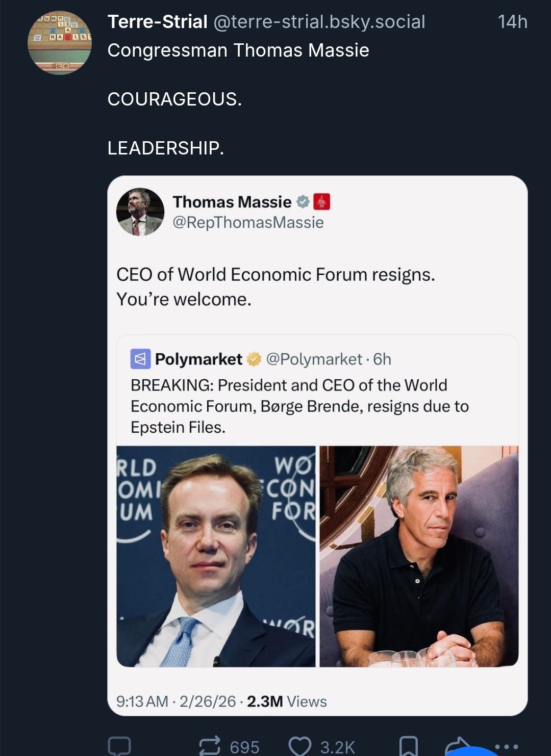Open Terre-Strial's Scrabble board avatar
This screenshot has width=551, height=756.
pyautogui.click(x=60, y=43)
